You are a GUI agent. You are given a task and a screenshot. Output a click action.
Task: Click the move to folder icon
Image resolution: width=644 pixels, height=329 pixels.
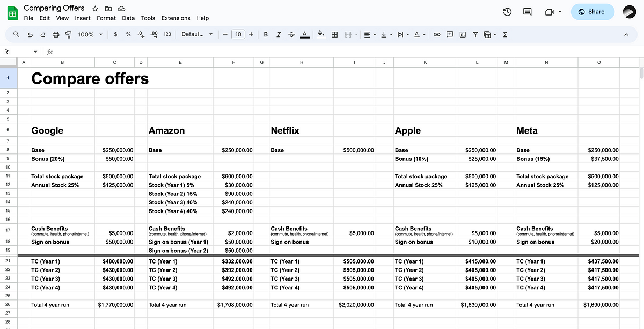point(108,9)
